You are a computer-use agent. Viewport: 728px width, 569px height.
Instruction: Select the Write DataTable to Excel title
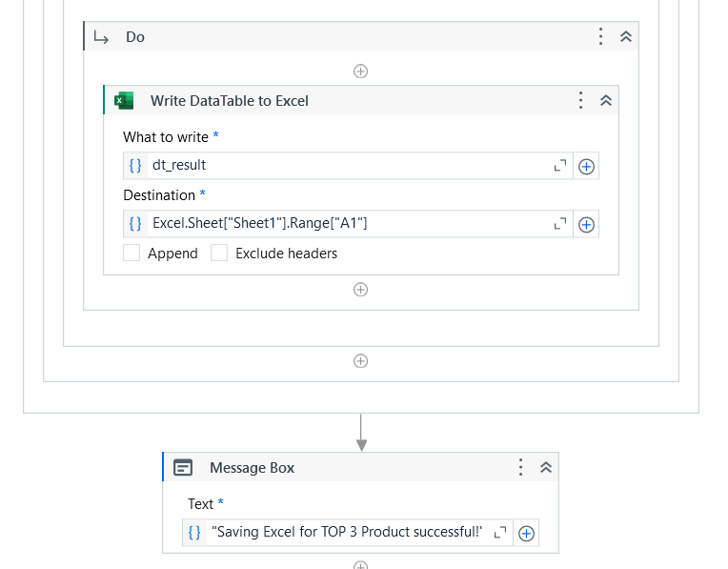point(230,101)
